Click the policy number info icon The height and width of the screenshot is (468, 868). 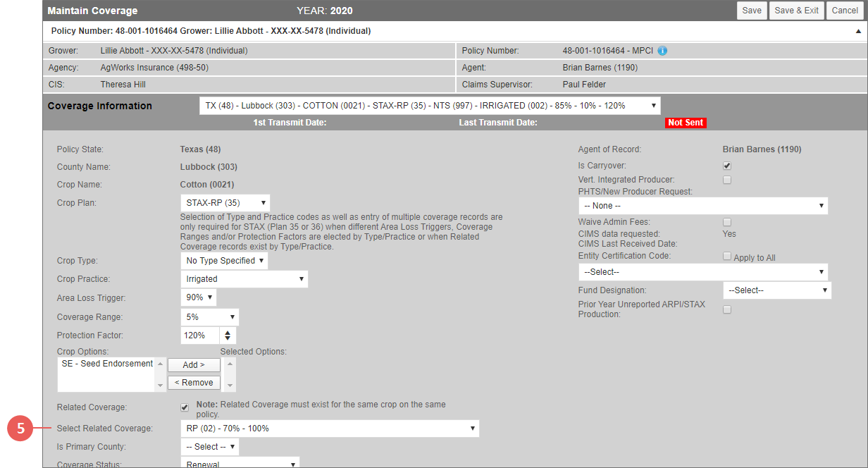click(x=662, y=51)
